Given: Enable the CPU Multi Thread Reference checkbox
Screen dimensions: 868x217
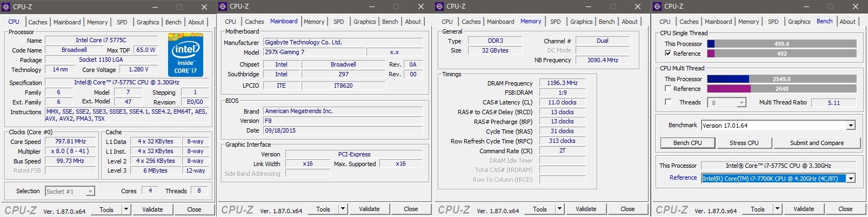Looking at the screenshot, I should [x=668, y=88].
